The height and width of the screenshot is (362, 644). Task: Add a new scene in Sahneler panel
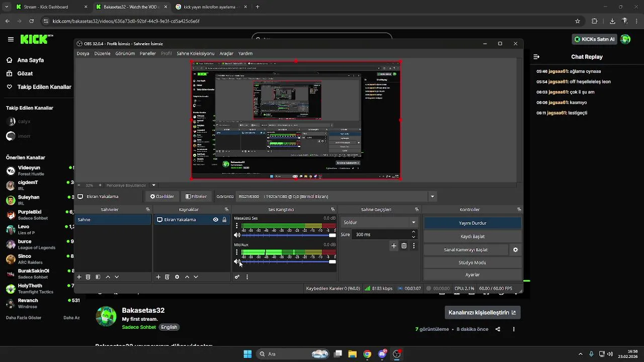pyautogui.click(x=79, y=277)
